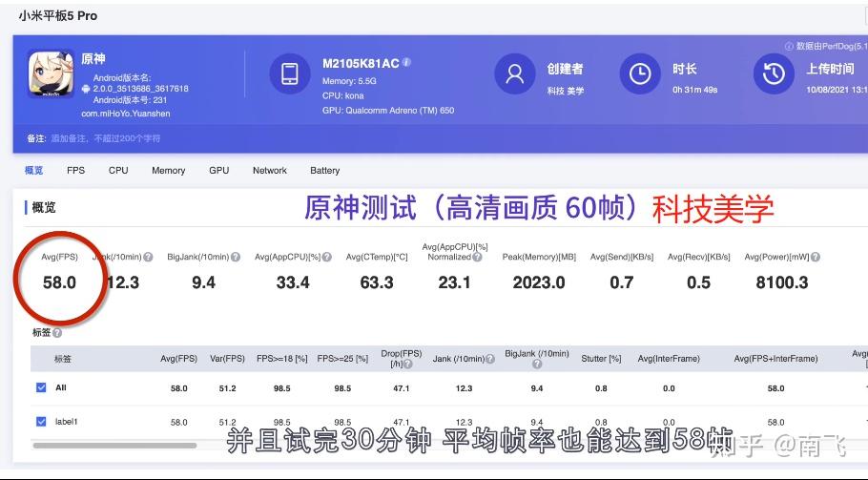The image size is (868, 480).
Task: Click the All row Stutter value 0.8
Action: click(601, 388)
